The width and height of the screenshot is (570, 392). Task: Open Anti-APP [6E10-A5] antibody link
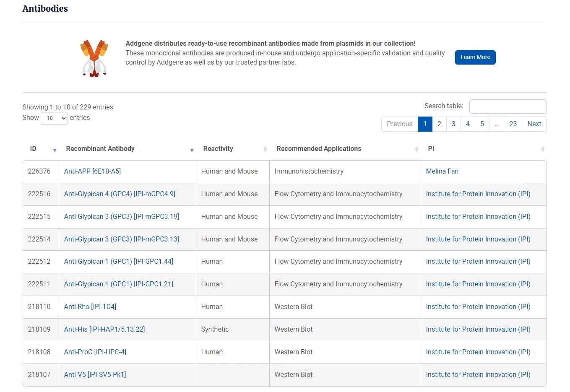click(x=92, y=171)
